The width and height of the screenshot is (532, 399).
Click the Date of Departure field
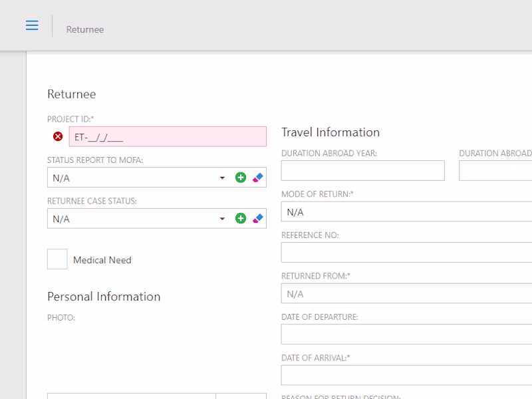tap(406, 334)
